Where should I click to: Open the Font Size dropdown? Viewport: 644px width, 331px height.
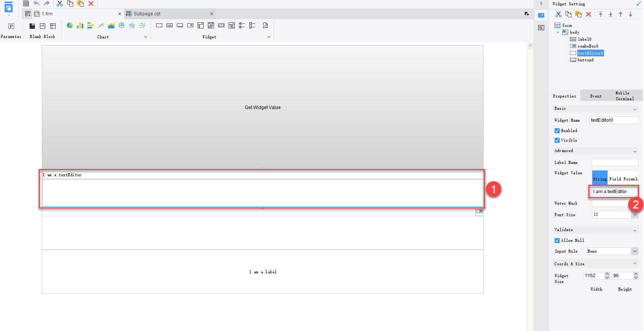(x=635, y=215)
